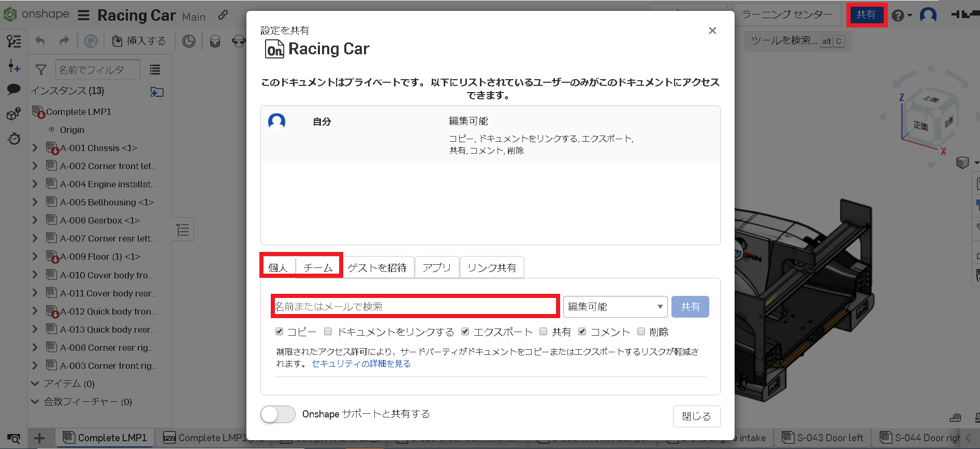Expand A-005 Bellhousing node
980x449 pixels.
click(x=35, y=202)
